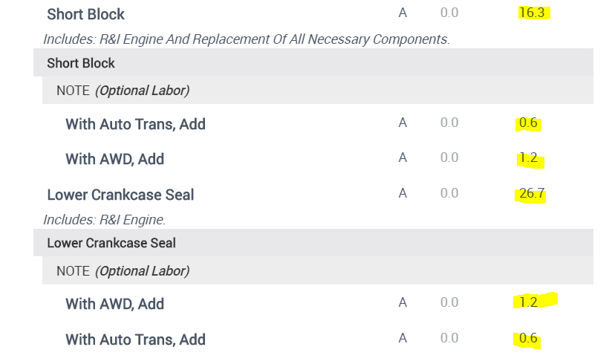
Task: Click the short "Includes: R&I Engine." note
Action: coord(104,220)
